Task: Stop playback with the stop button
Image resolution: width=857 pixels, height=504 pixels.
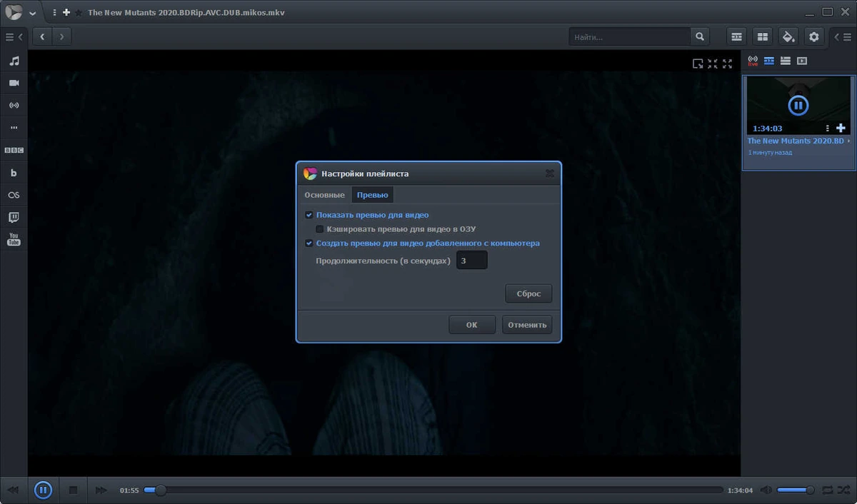Action: tap(72, 490)
